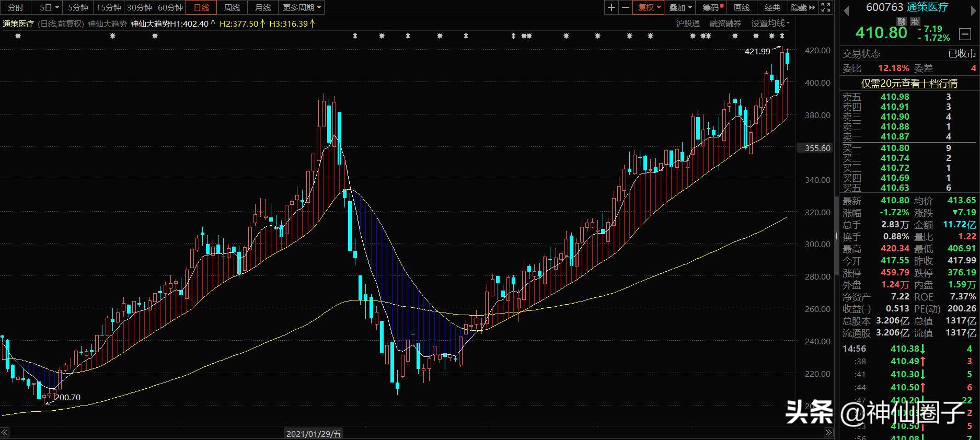980x440 pixels.
Task: Zoom in the chart with the plus button
Action: (x=612, y=7)
